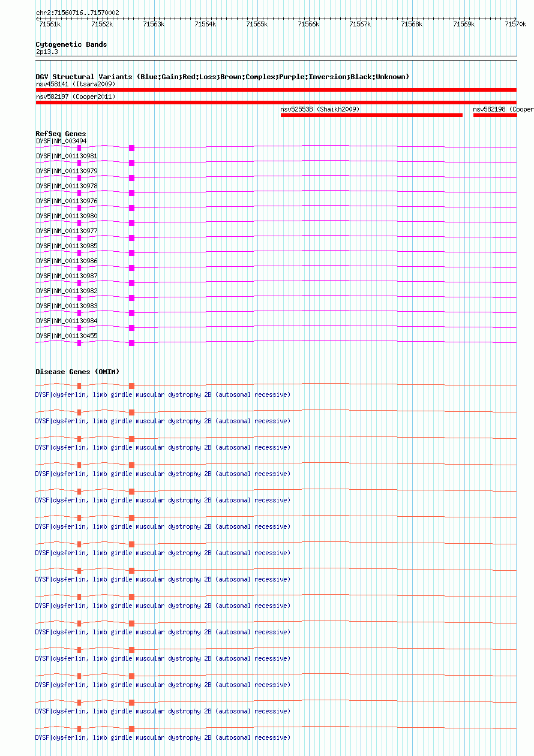Open transcript DYSF|NM_001130978
534x756 pixels.
click(67, 186)
